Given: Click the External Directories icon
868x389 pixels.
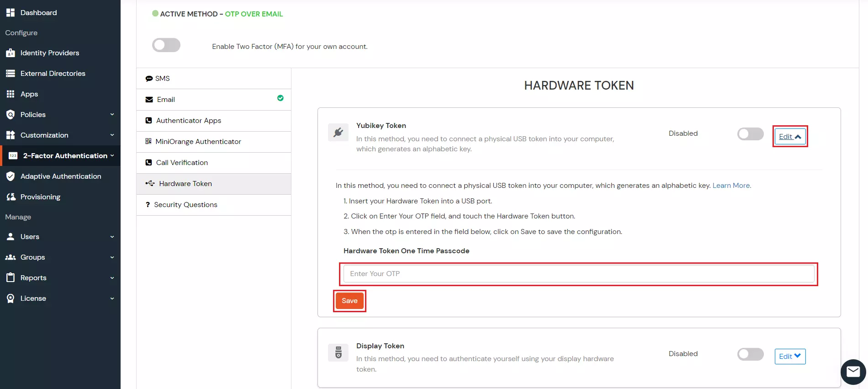Looking at the screenshot, I should 11,74.
